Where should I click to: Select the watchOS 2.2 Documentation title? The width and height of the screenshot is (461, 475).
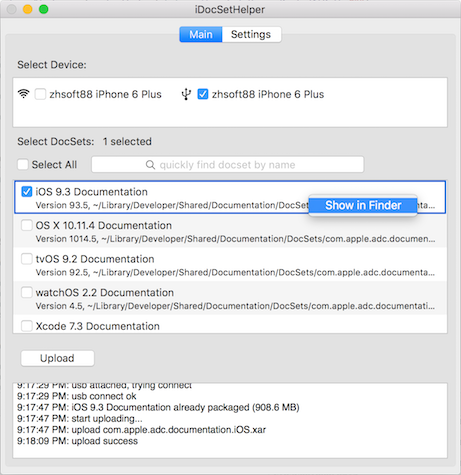pyautogui.click(x=105, y=293)
